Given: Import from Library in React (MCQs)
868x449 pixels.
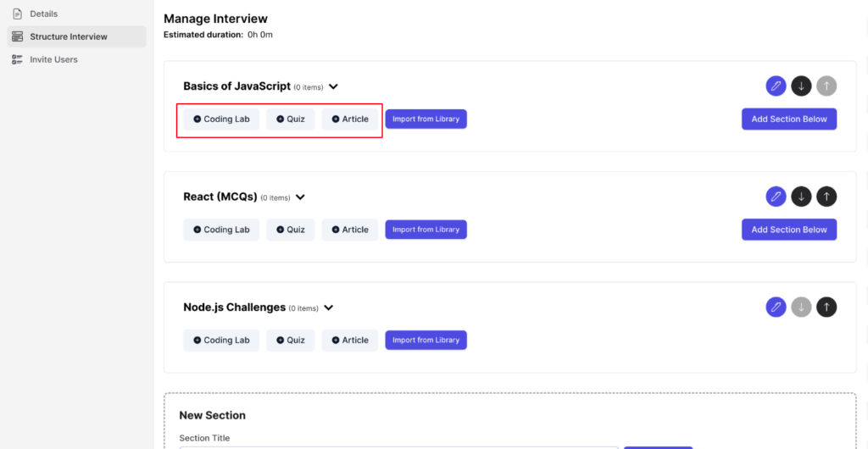Looking at the screenshot, I should [x=426, y=230].
